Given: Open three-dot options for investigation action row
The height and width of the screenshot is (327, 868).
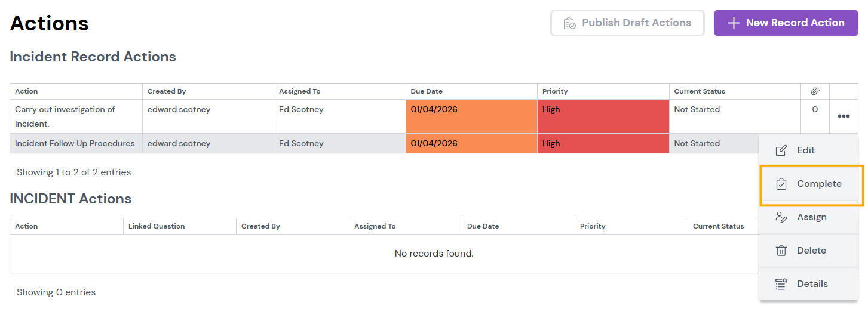Looking at the screenshot, I should pos(844,116).
